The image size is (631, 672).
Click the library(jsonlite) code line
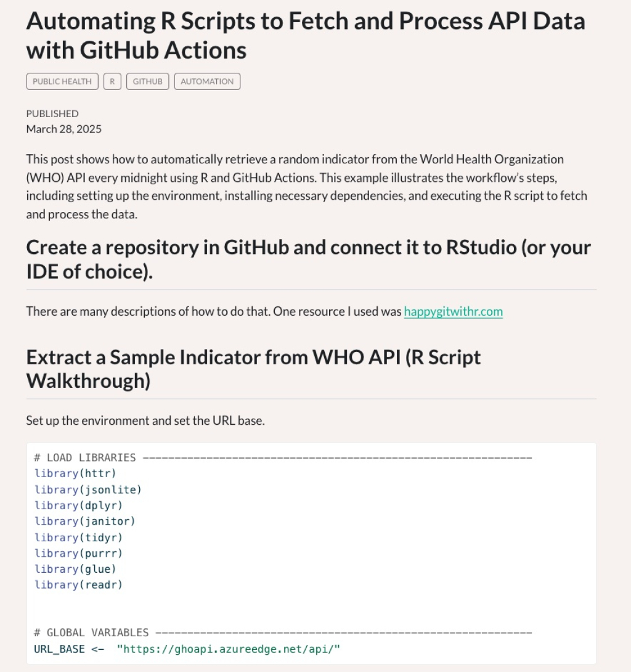click(88, 490)
